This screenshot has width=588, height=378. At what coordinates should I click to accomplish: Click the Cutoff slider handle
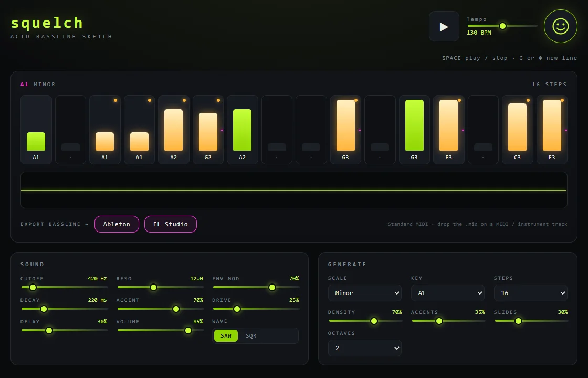coord(33,287)
